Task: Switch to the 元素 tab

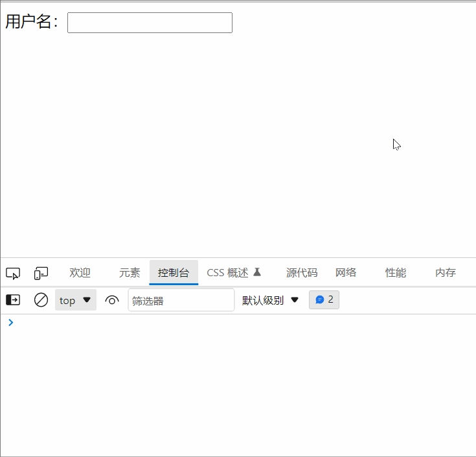Action: click(x=130, y=272)
